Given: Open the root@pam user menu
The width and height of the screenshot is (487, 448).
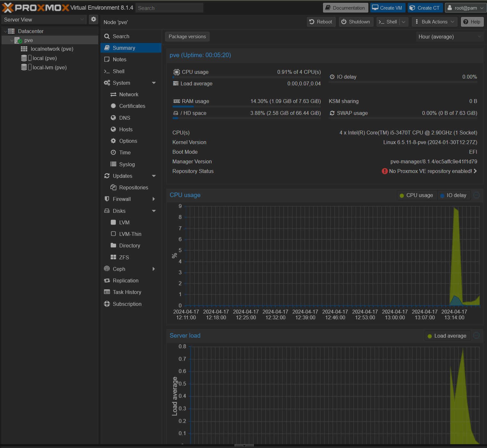Looking at the screenshot, I should tap(466, 8).
